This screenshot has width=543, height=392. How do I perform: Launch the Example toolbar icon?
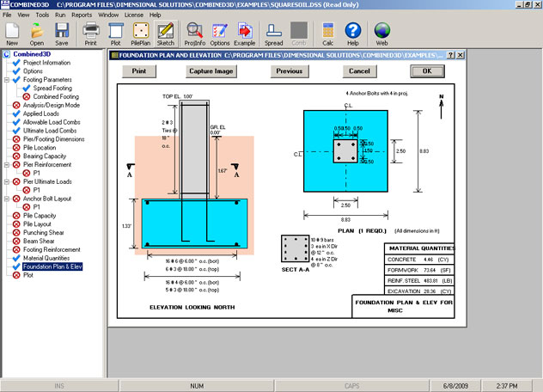point(245,34)
